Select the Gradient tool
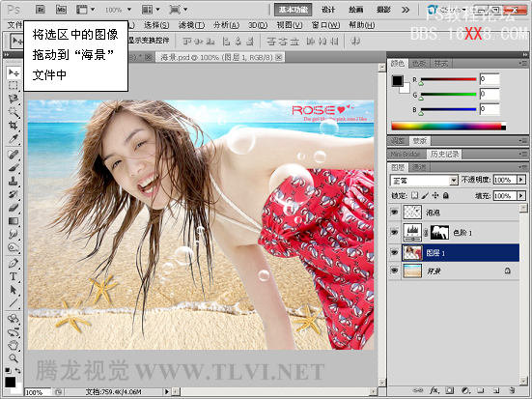Viewport: 532px width, 399px height. pyautogui.click(x=14, y=221)
